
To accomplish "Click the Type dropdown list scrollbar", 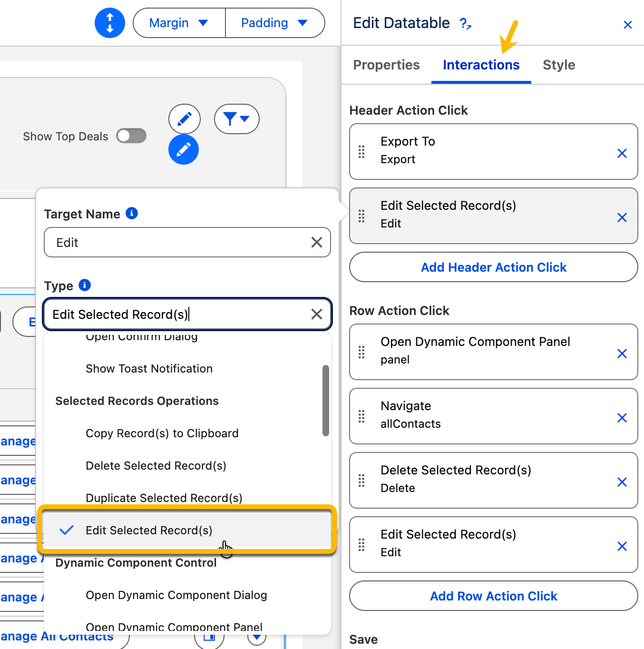I will [x=326, y=400].
